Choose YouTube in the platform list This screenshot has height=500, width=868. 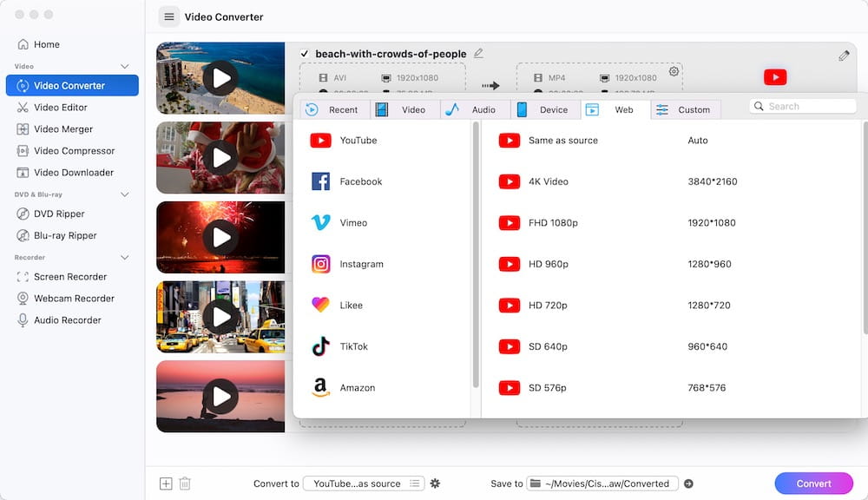coord(382,141)
